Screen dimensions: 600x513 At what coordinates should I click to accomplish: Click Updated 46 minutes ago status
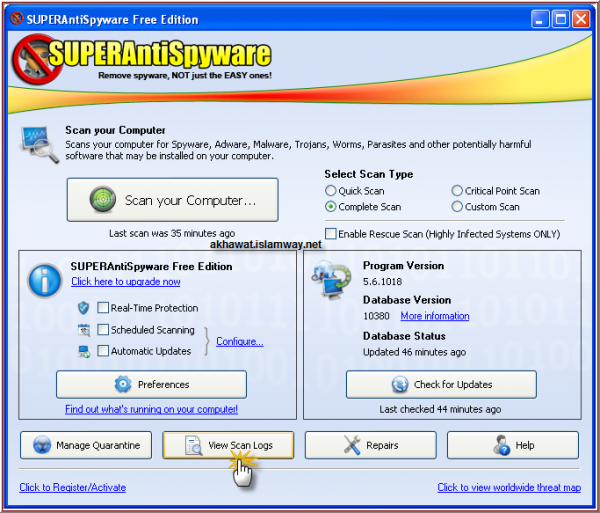pos(414,352)
